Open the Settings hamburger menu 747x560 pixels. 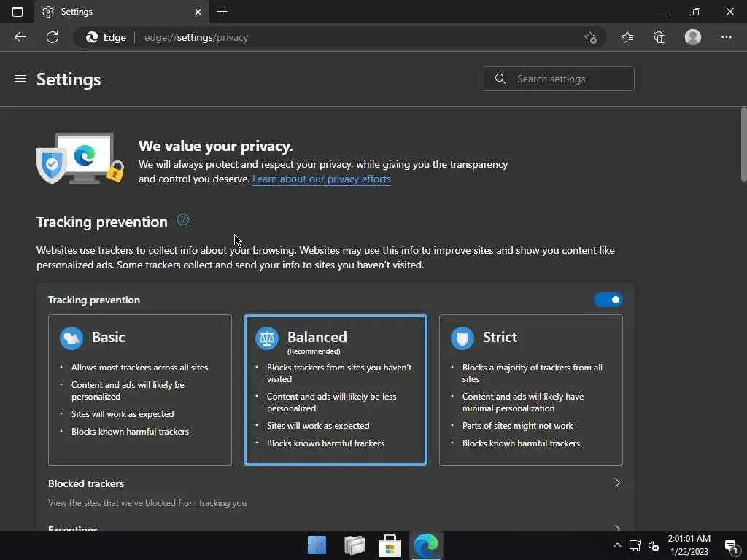pos(20,79)
